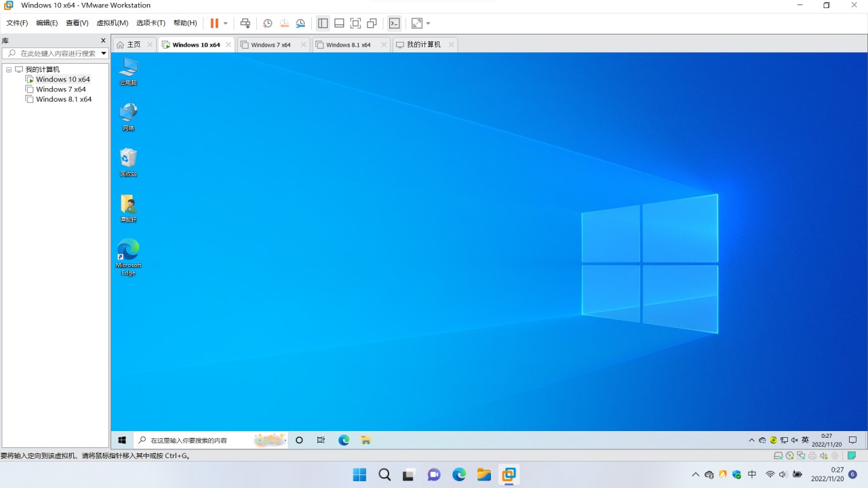
Task: Send Ctrl+Alt+Del to the virtual machine
Action: [x=245, y=23]
